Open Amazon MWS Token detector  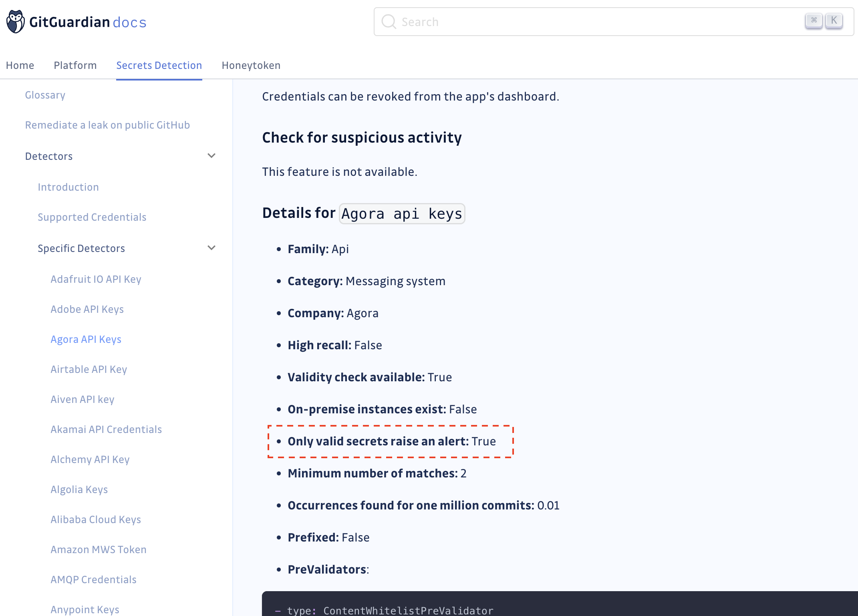(99, 550)
